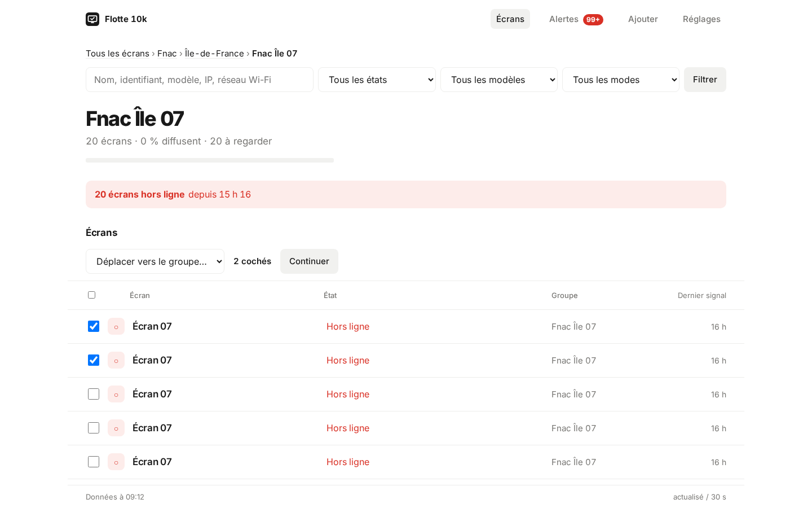Click the diffusion progress bar under the heading
The height and width of the screenshot is (508, 812).
click(x=210, y=160)
